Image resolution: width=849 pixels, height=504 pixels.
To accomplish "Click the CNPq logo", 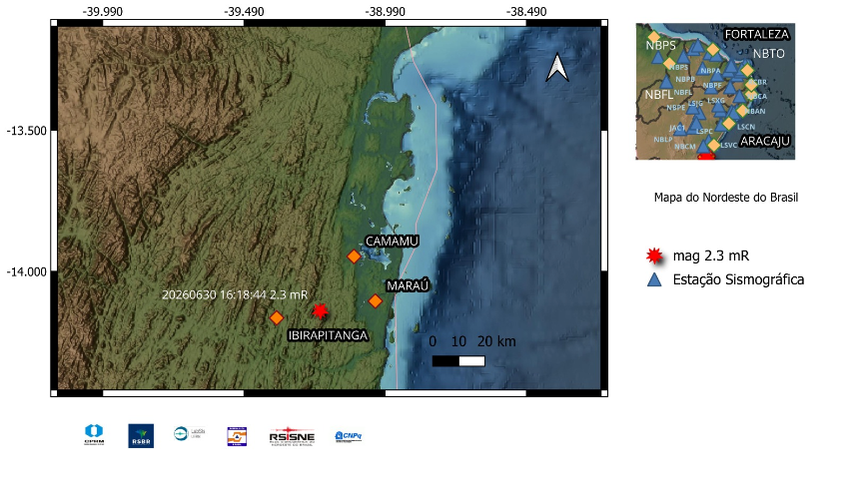I will (x=349, y=436).
